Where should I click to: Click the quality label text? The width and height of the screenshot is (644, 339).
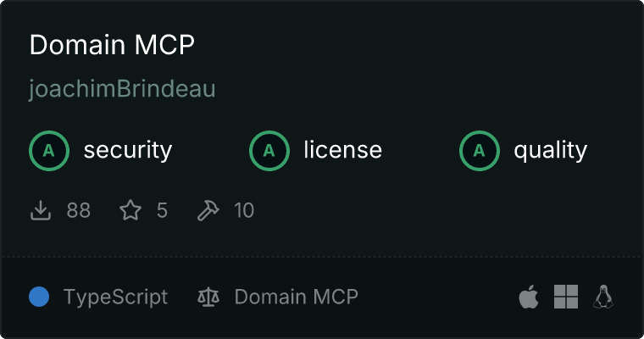click(x=551, y=151)
